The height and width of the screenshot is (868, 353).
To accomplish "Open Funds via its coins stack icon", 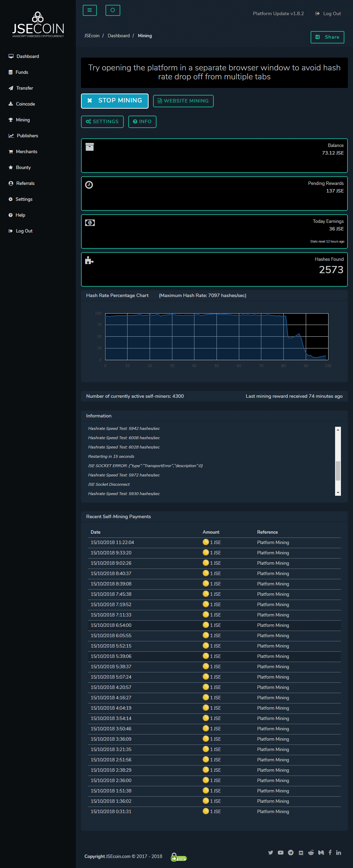I will click(x=11, y=72).
